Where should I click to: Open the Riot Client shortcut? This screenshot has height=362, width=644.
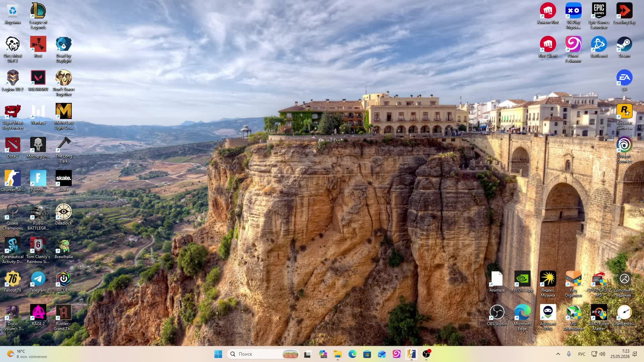click(x=548, y=47)
